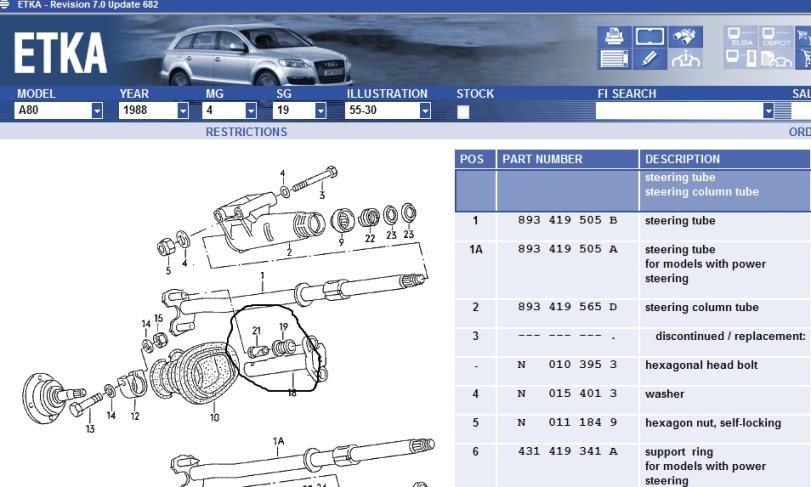Click callout 12 in illustration
Viewport: 811px width, 487px height.
(135, 416)
